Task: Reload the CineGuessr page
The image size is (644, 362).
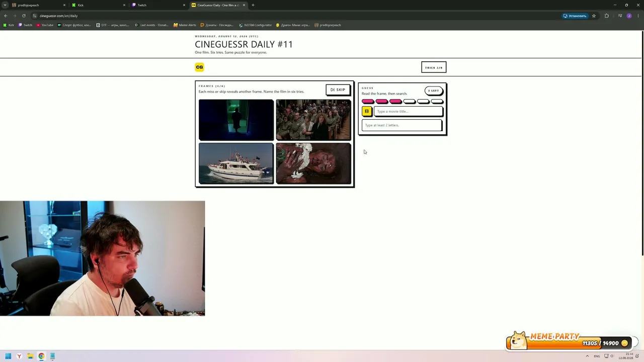Action: [24, 16]
